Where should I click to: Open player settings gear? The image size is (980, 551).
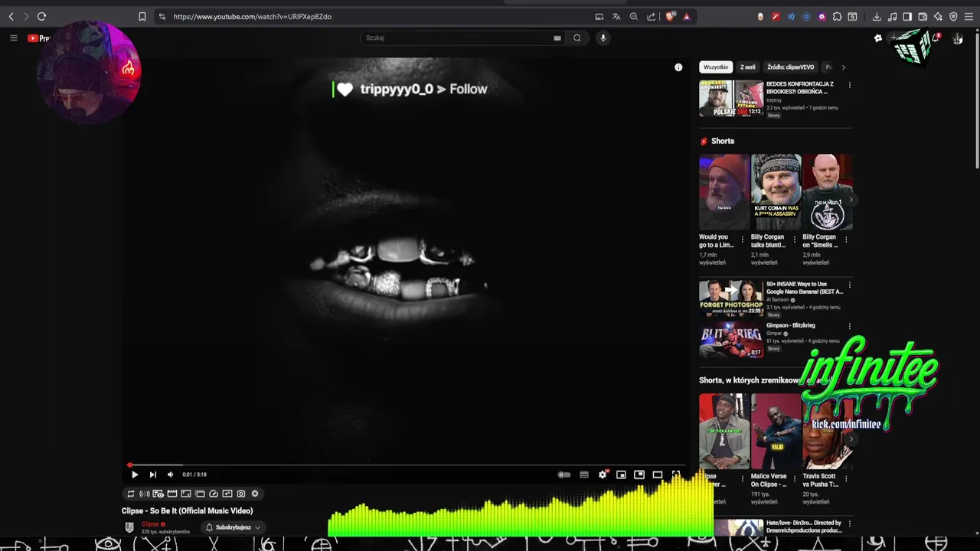point(603,474)
